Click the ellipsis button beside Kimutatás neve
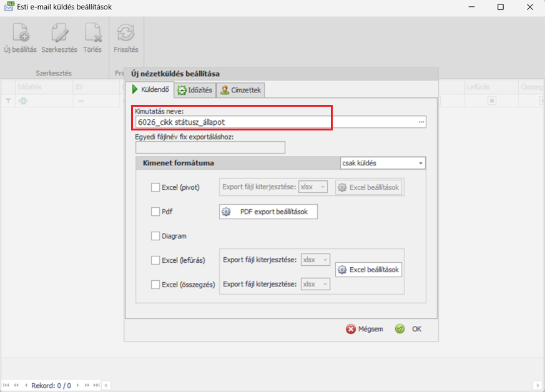Screen dimensions: 545x392 pyautogui.click(x=421, y=122)
